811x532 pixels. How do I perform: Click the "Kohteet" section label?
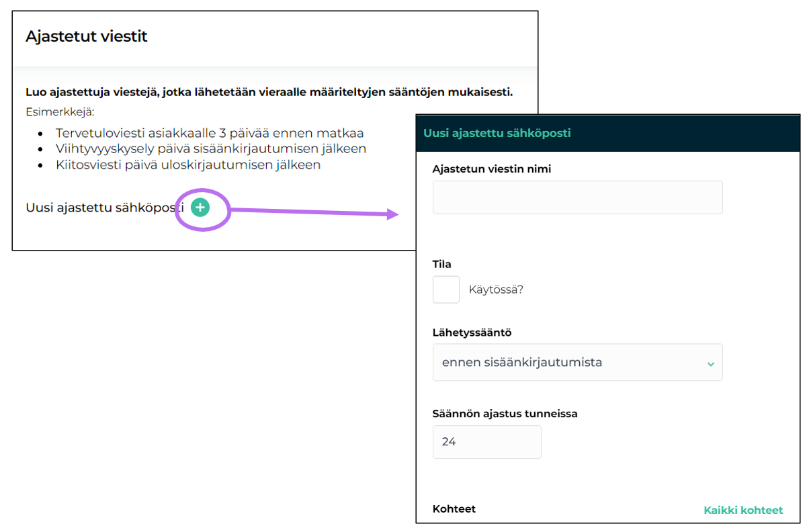click(454, 509)
